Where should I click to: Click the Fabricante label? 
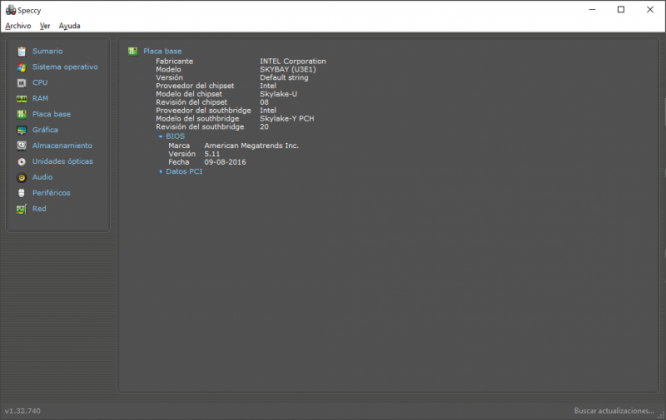pyautogui.click(x=174, y=61)
